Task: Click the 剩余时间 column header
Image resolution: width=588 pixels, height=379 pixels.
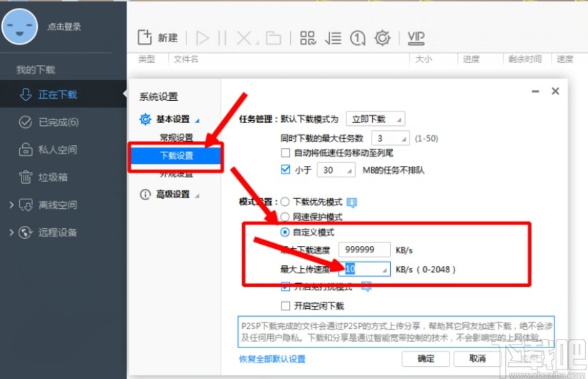Action: pyautogui.click(x=524, y=59)
